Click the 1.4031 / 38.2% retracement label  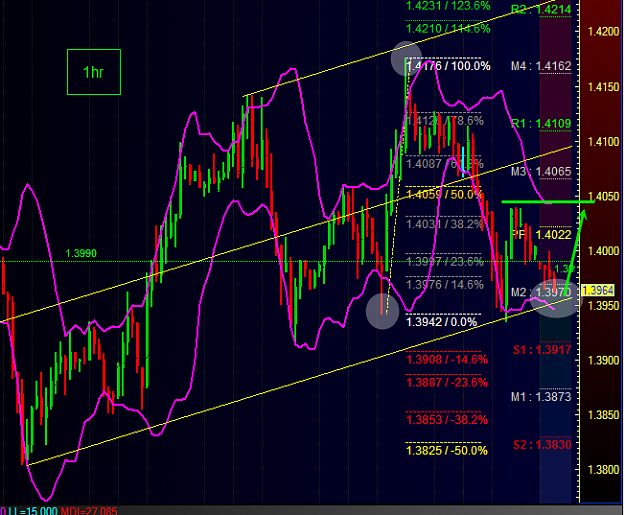point(444,224)
